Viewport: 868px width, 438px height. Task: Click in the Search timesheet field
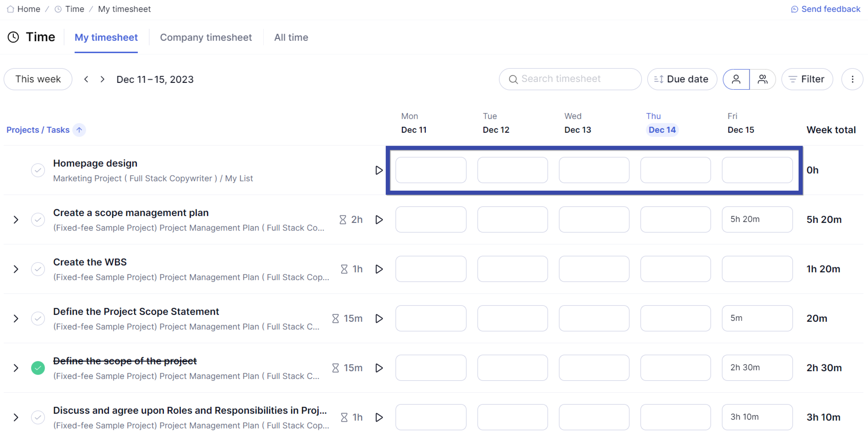pyautogui.click(x=570, y=79)
